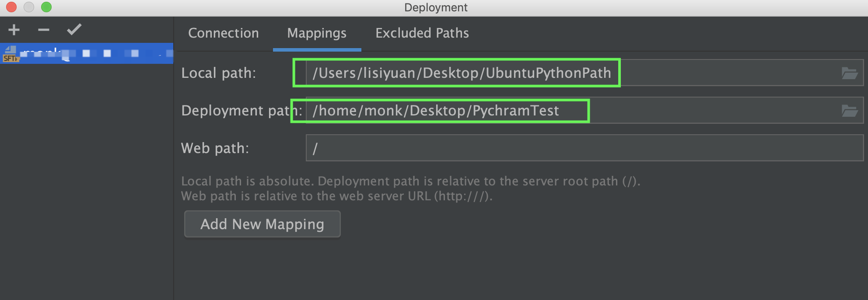Browse for the Deployment path folder
This screenshot has width=868, height=300.
[850, 111]
